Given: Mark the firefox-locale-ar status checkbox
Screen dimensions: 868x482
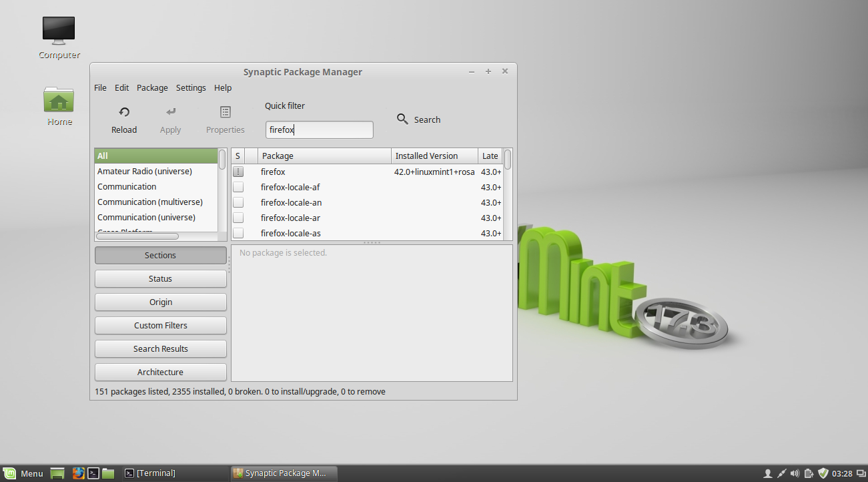Looking at the screenshot, I should click(x=238, y=218).
